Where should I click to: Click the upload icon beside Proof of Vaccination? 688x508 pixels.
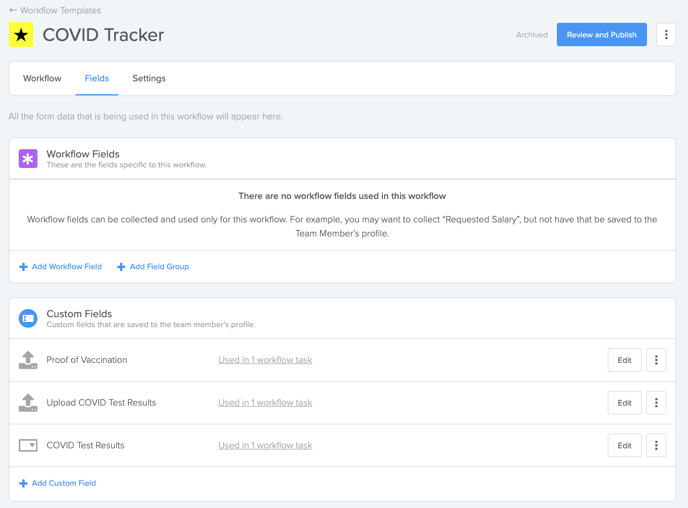28,360
